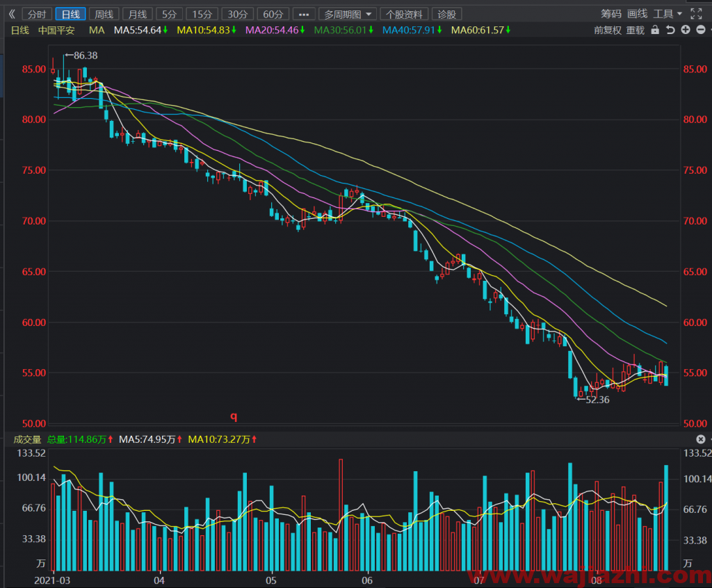Screen dimensions: 712x588
Task: Click the 日线 label beside stock name
Action: click(20, 30)
